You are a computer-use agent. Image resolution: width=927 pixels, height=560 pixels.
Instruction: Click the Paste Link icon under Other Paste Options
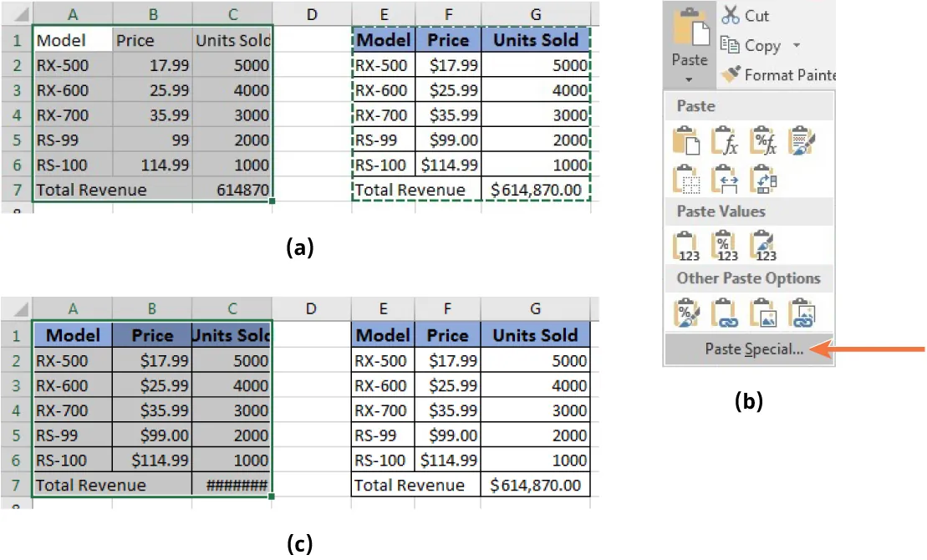click(723, 311)
